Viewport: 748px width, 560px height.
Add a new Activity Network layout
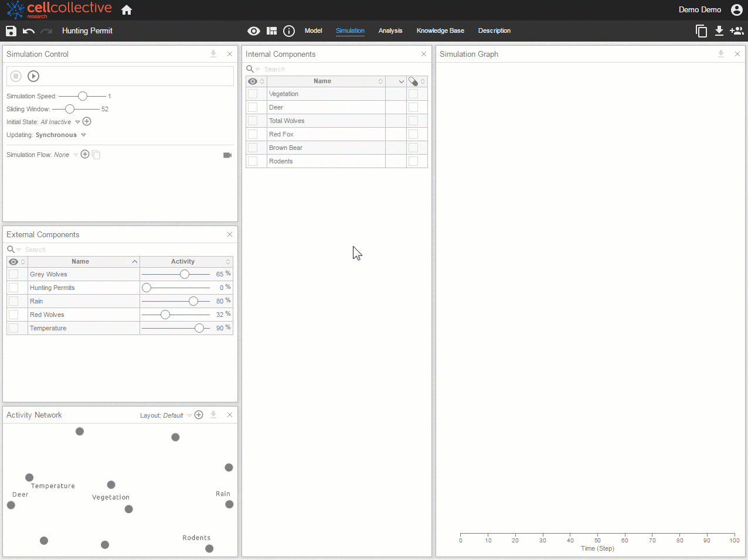[199, 415]
